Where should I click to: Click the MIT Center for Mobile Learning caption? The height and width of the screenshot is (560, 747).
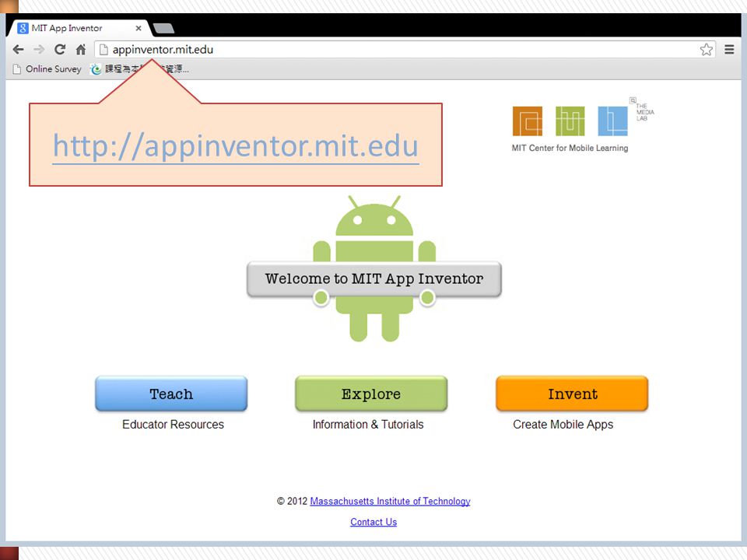coord(570,148)
